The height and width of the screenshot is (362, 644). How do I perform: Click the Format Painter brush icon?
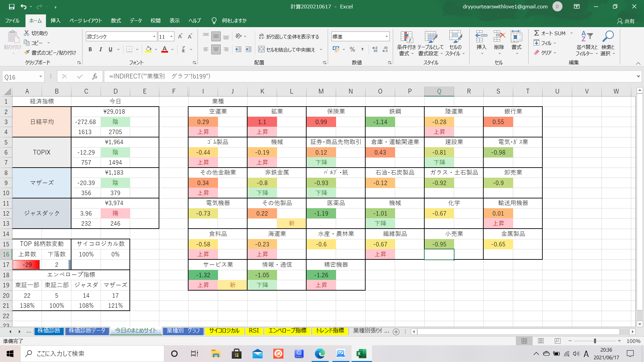tap(27, 53)
